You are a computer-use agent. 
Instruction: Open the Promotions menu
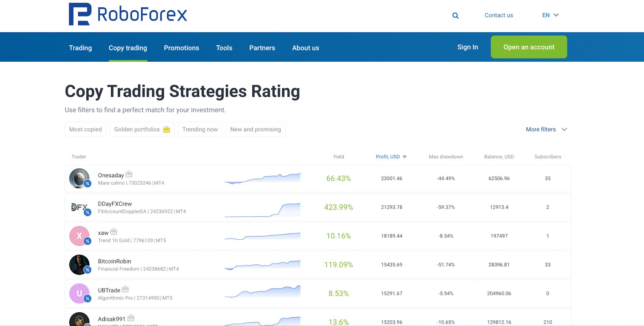click(182, 48)
